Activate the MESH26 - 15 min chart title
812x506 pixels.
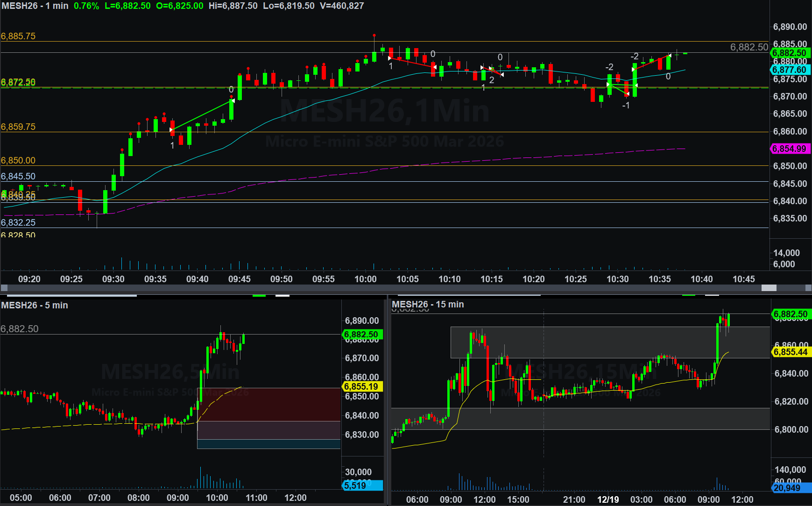tap(428, 304)
